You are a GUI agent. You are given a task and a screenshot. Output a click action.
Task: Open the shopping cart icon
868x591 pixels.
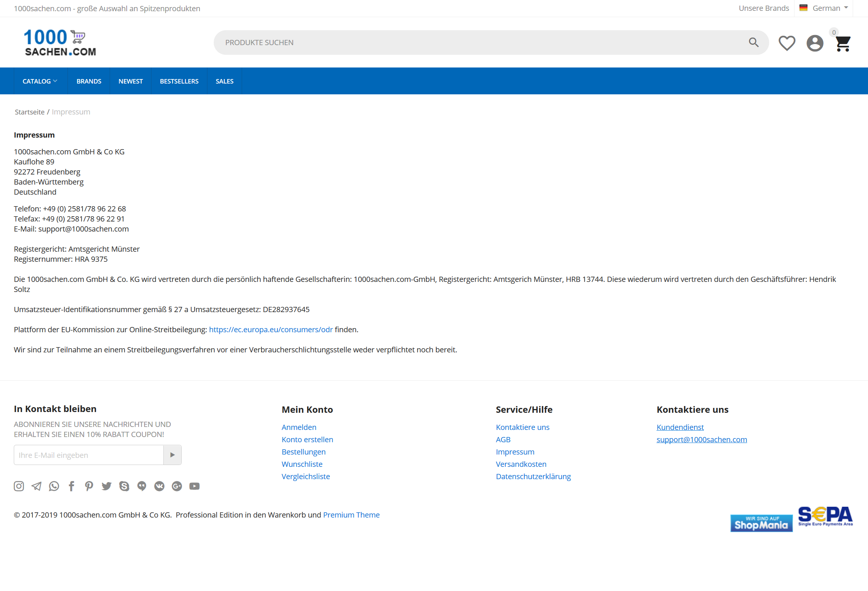point(843,44)
